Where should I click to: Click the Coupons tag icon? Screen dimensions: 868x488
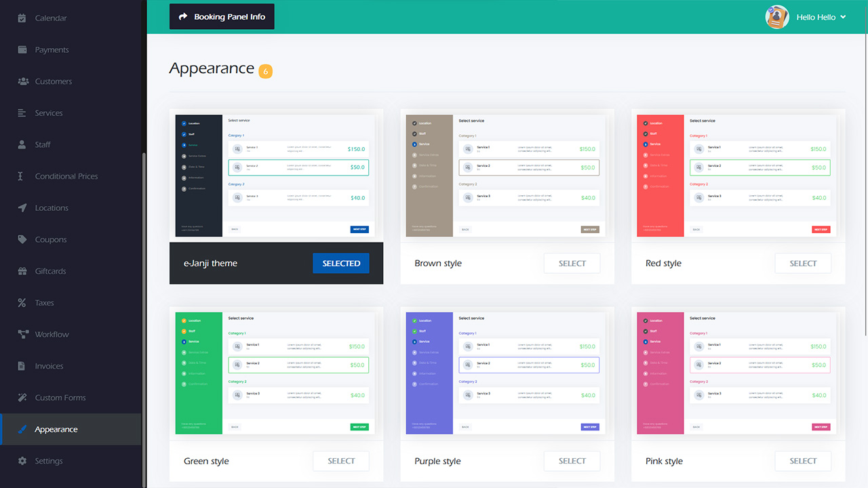[22, 239]
